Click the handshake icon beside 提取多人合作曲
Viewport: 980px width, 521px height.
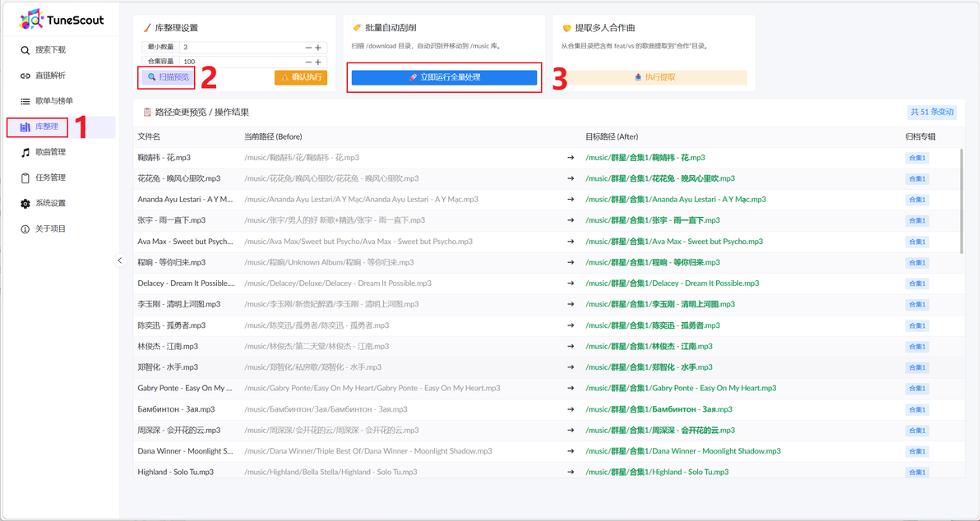coord(567,28)
